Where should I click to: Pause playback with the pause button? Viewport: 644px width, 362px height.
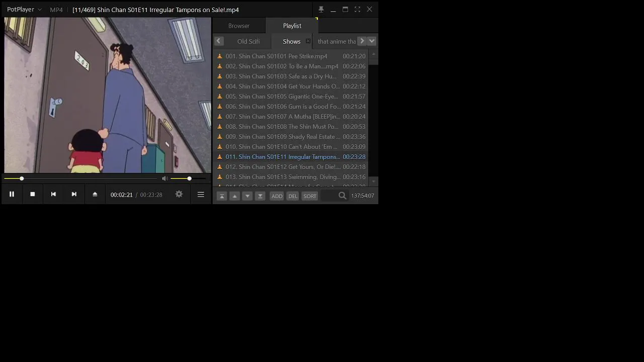pyautogui.click(x=12, y=194)
